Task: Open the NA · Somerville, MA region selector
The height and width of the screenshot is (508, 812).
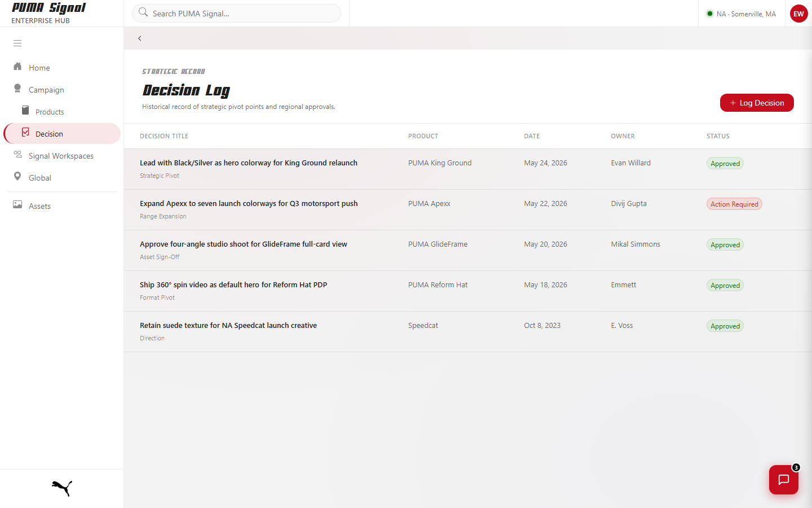Action: tap(742, 14)
